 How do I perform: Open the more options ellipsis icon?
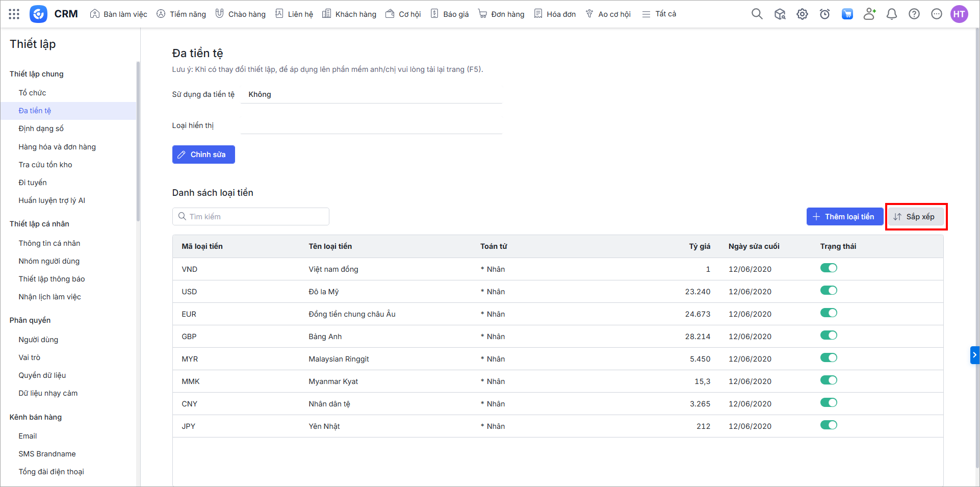tap(937, 14)
